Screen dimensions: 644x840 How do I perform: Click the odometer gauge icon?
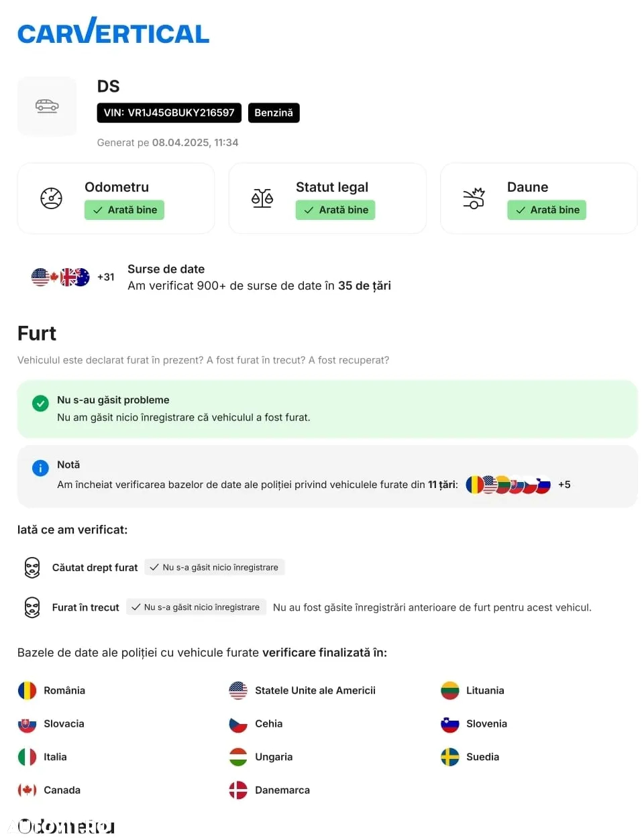tap(51, 198)
